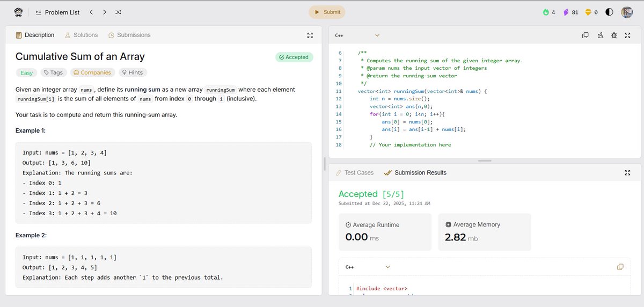Click the 'Your implementation here' comment line
The height and width of the screenshot is (307, 644).
tap(411, 145)
